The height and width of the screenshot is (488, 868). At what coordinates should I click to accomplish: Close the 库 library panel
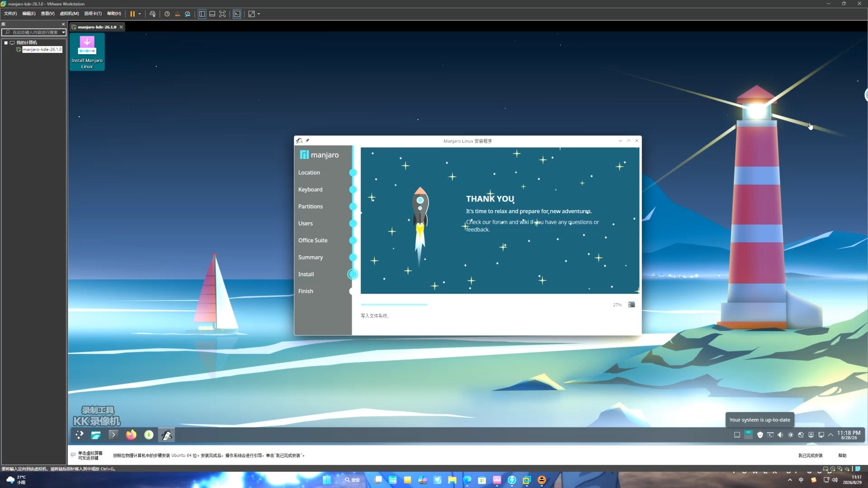[63, 24]
